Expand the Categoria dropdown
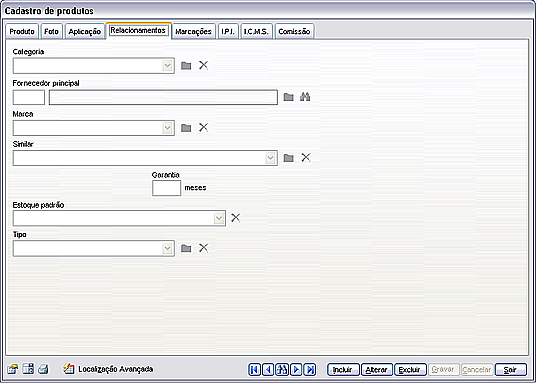This screenshot has width=537, height=383. [167, 65]
